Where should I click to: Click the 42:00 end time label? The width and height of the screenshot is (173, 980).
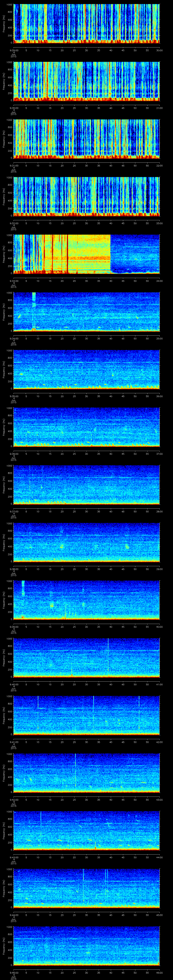click(159, 742)
